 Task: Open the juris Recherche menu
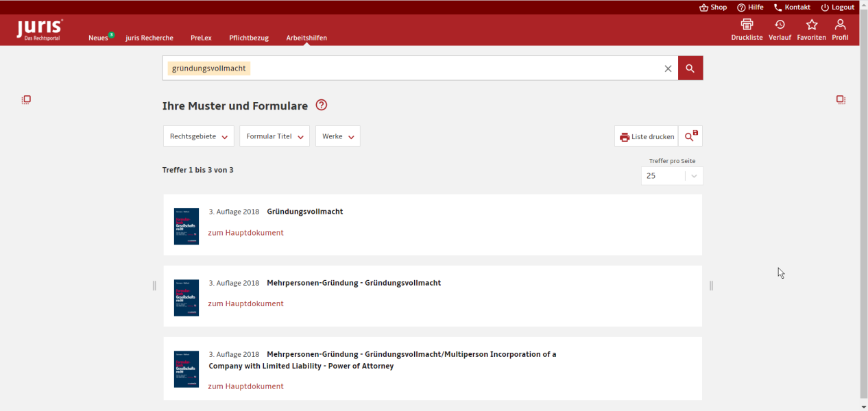[149, 38]
